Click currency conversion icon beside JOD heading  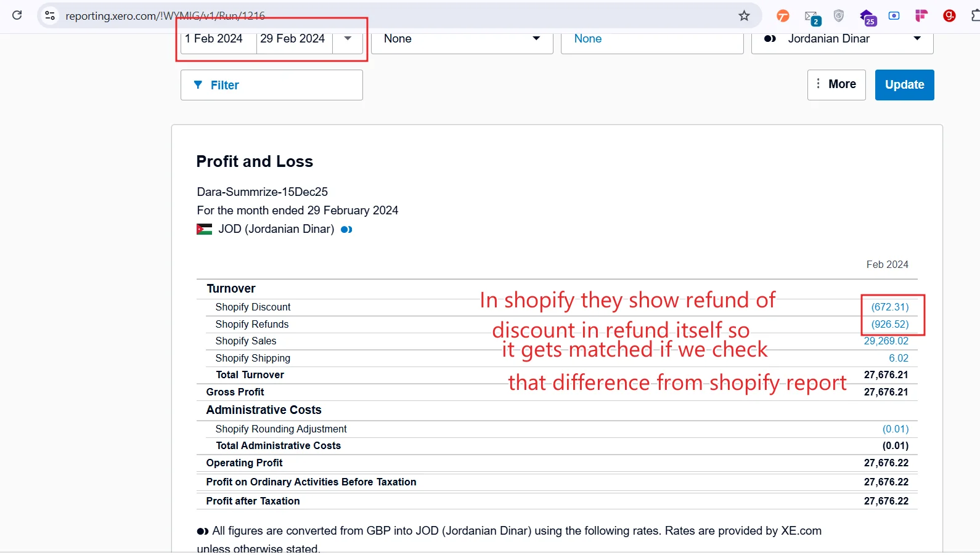coord(346,229)
